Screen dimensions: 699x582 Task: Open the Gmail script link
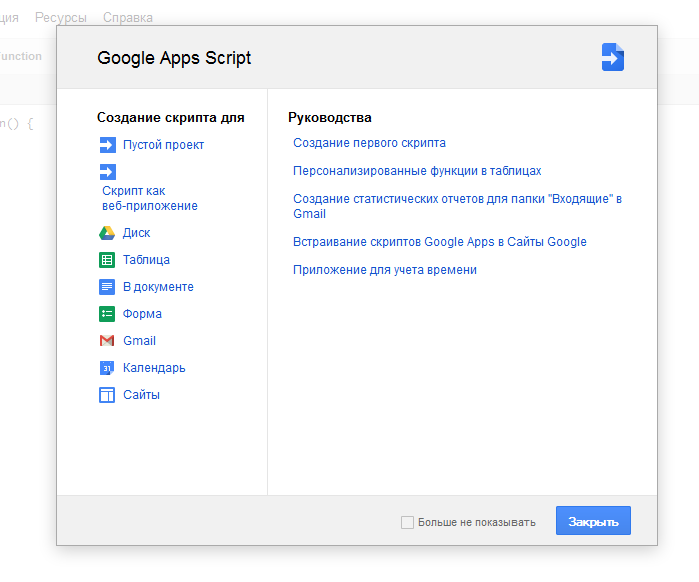pyautogui.click(x=140, y=341)
